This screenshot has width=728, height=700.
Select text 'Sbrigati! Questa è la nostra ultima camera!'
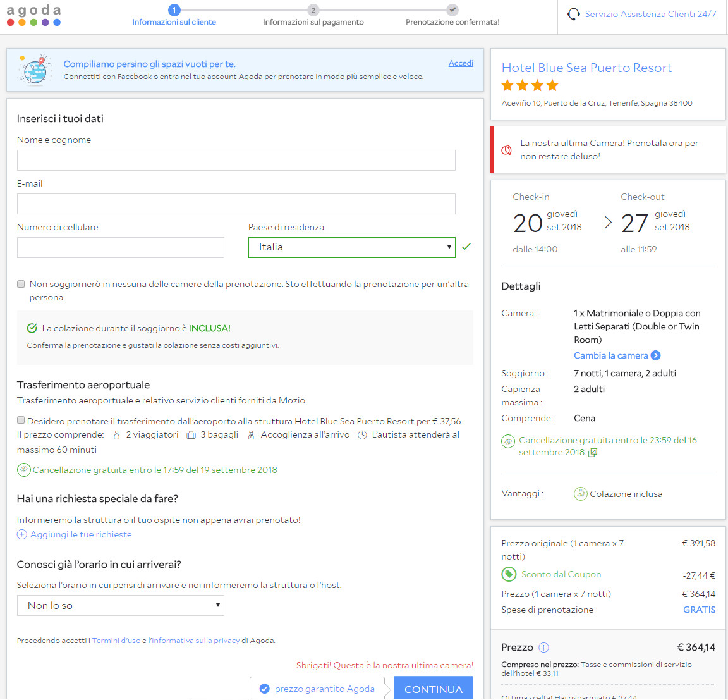[x=385, y=666]
